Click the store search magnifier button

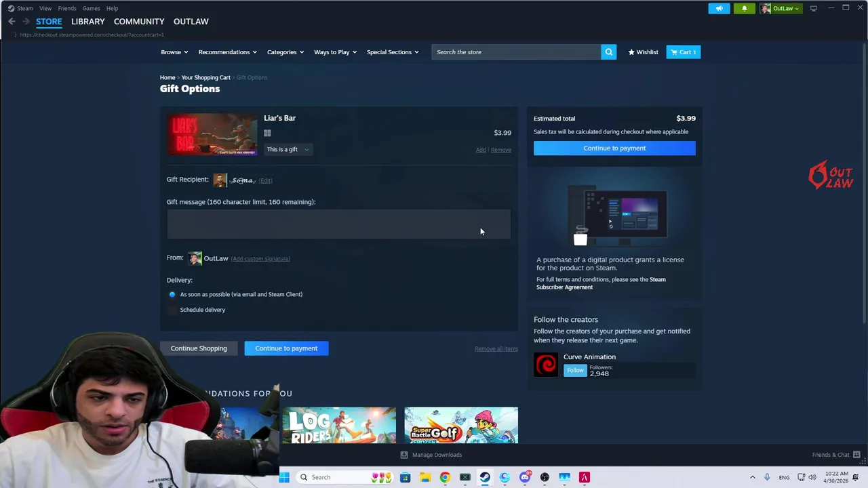coord(608,52)
